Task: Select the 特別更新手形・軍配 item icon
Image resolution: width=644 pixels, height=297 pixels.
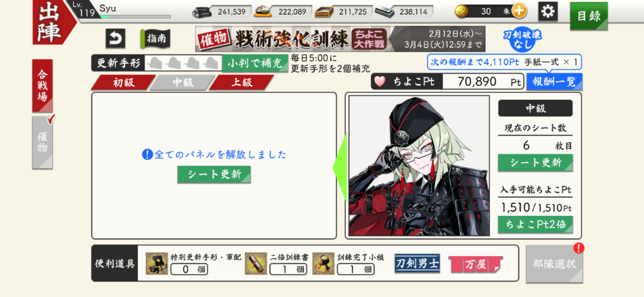Action: tap(157, 263)
